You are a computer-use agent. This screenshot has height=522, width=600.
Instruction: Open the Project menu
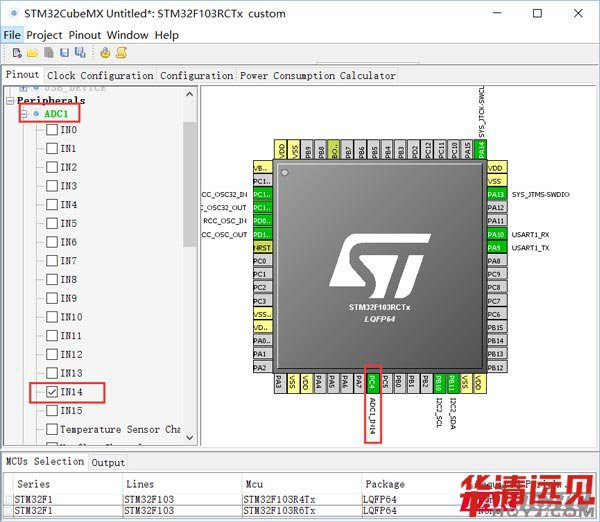click(x=44, y=35)
